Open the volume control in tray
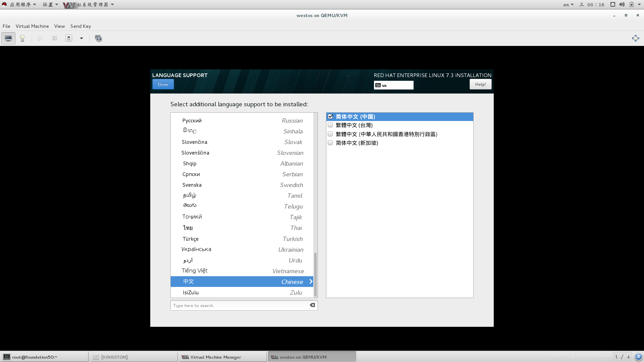This screenshot has height=362, width=644. click(622, 4)
